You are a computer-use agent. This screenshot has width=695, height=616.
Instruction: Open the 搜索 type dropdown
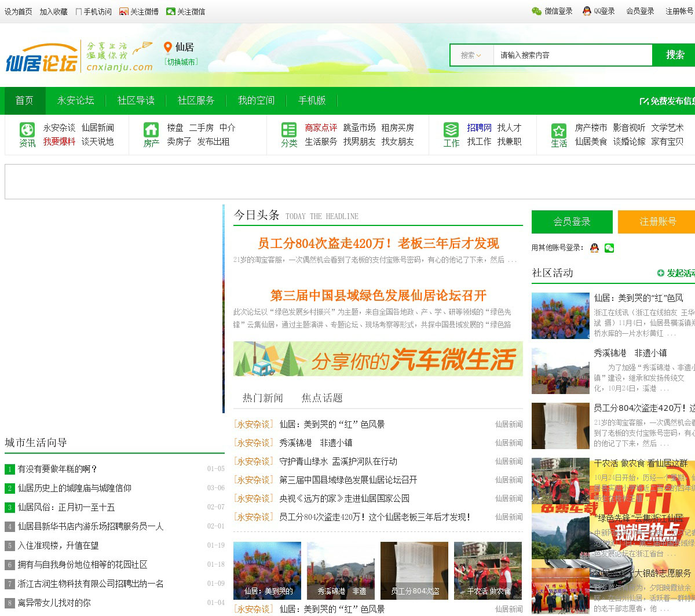[x=471, y=55]
